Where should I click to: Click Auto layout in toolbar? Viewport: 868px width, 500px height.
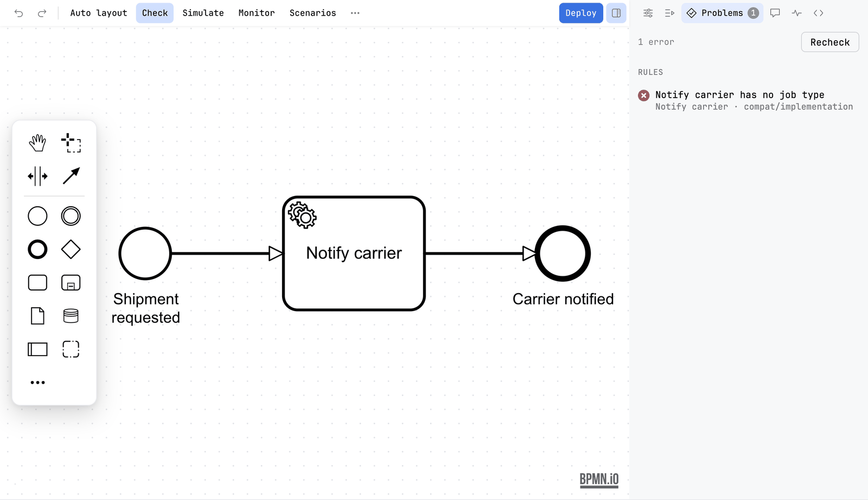[x=99, y=13]
